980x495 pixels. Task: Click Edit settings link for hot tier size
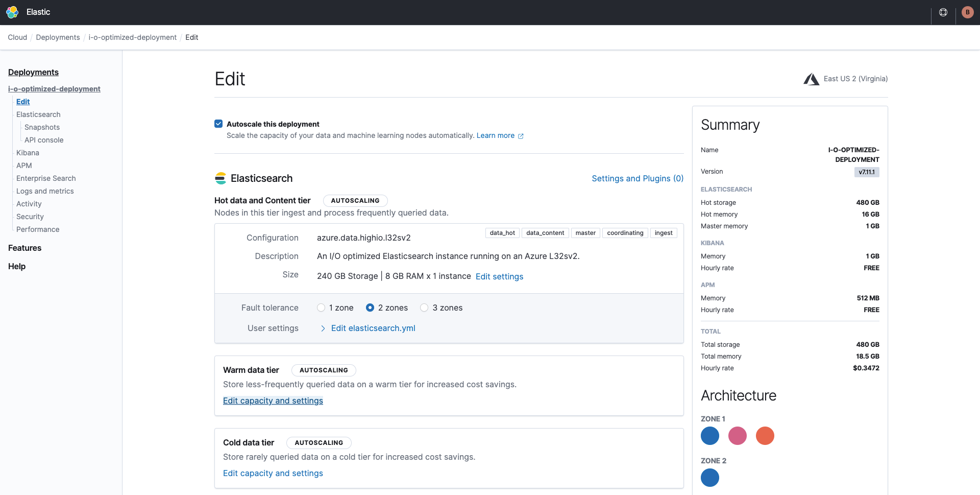[x=499, y=276]
